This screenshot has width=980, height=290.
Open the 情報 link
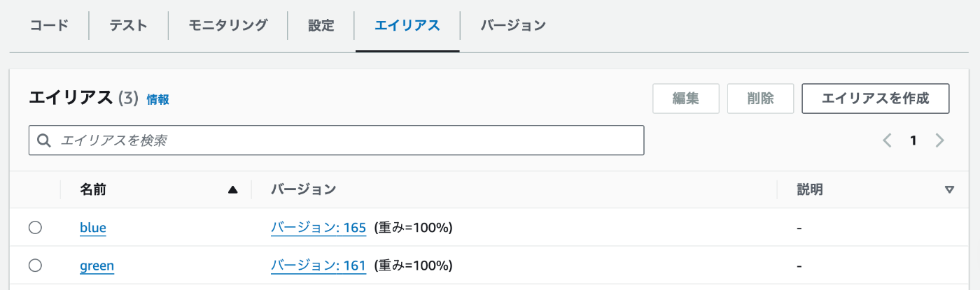coord(157,100)
